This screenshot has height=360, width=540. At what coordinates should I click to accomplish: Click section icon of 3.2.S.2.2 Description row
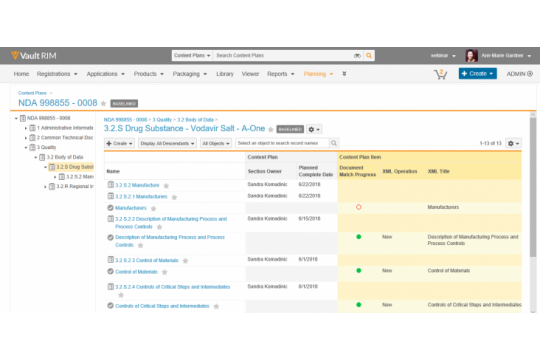(x=111, y=218)
